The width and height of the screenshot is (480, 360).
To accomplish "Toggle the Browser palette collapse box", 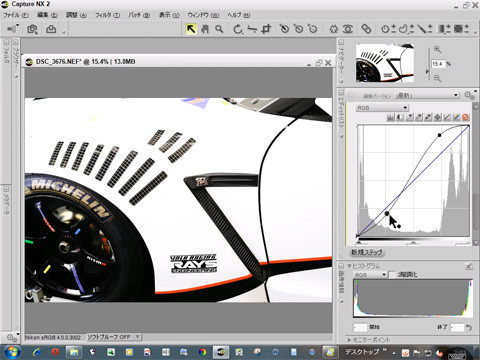I will click(15, 42).
